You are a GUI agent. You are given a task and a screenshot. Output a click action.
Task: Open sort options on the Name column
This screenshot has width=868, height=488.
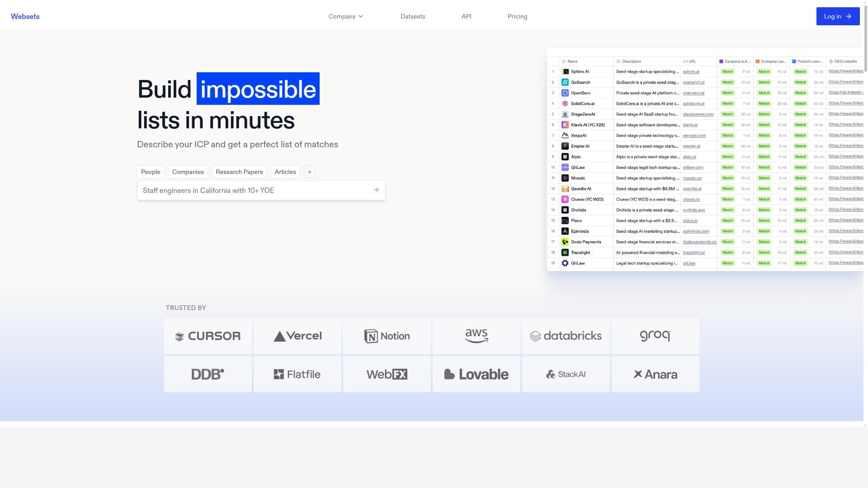(x=563, y=61)
